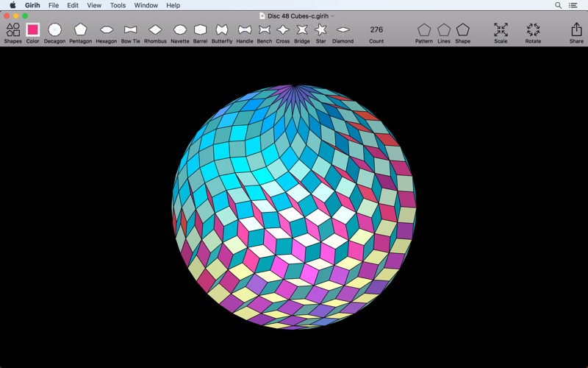Choose the Bow Tie shape
The image size is (588, 368).
131,30
